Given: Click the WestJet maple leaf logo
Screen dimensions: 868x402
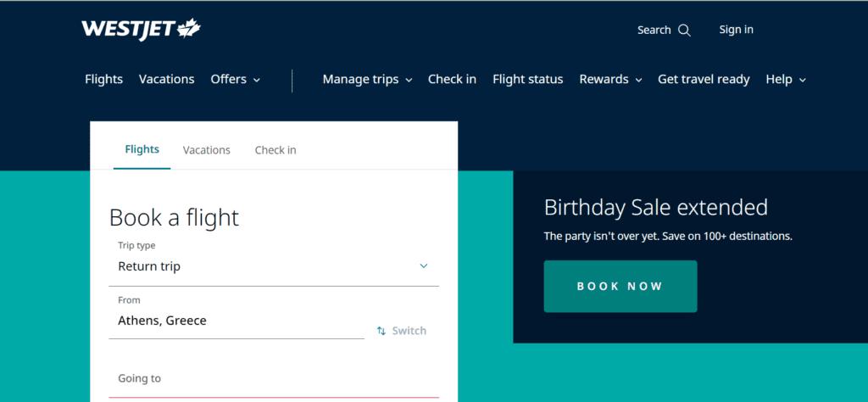Looking at the screenshot, I should coord(189,29).
